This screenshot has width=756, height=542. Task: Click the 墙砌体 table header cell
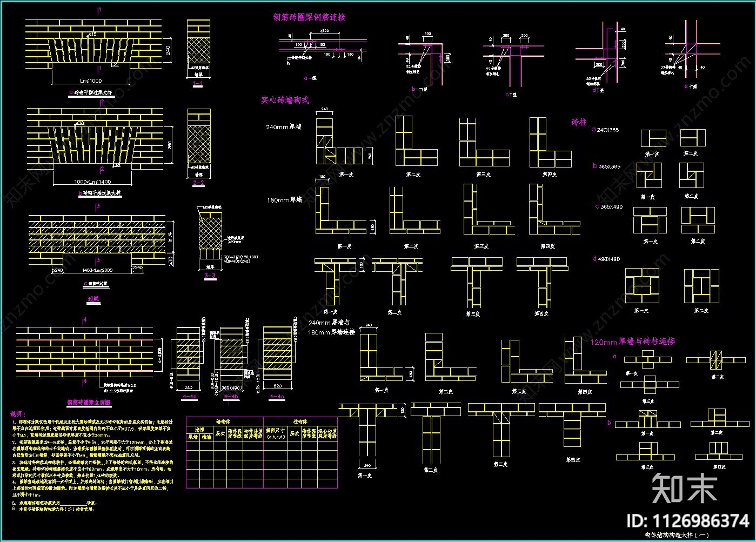[224, 421]
